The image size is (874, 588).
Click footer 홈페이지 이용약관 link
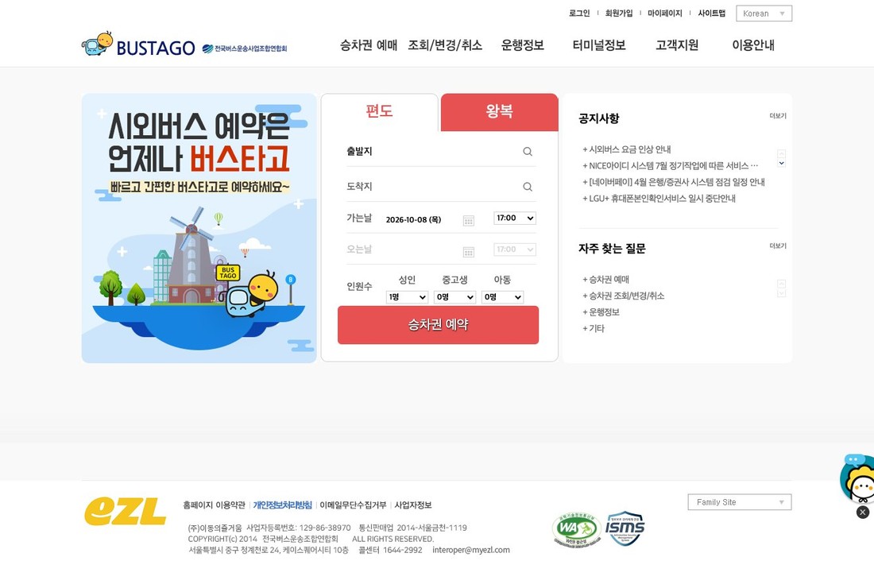click(x=214, y=505)
